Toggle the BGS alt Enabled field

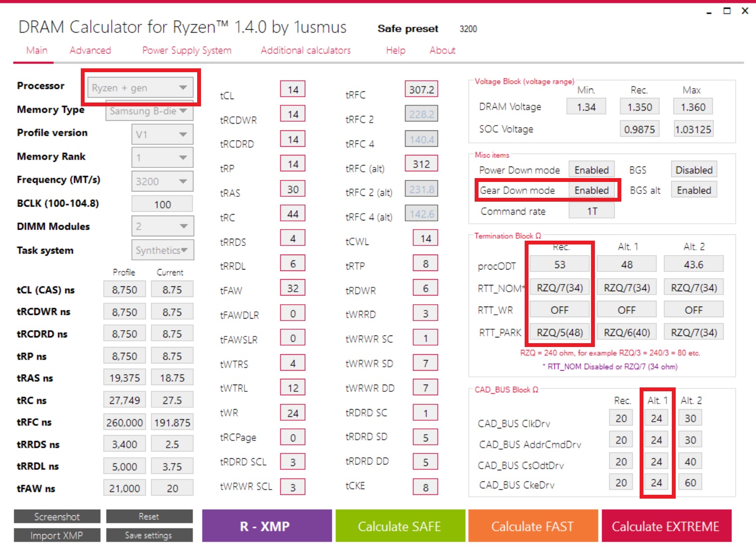tap(693, 191)
